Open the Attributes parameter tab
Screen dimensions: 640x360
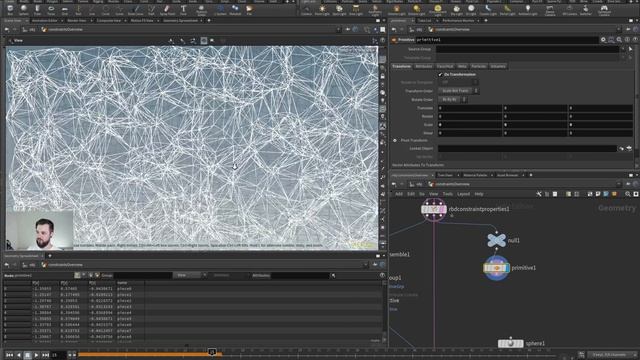pos(423,66)
